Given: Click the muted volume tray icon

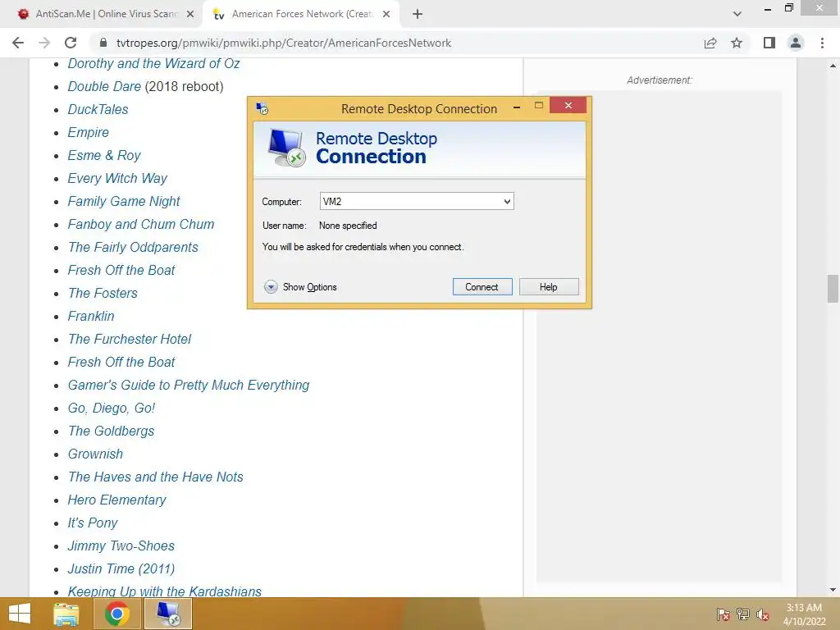Looking at the screenshot, I should (763, 614).
